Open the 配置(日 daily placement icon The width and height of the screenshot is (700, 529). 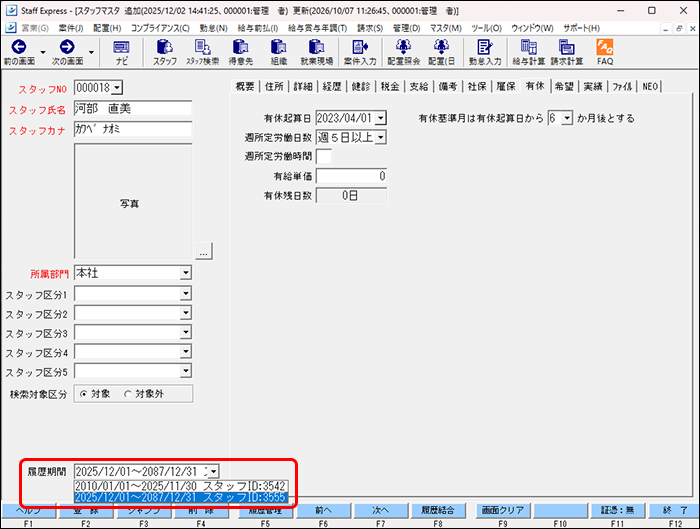pos(441,53)
